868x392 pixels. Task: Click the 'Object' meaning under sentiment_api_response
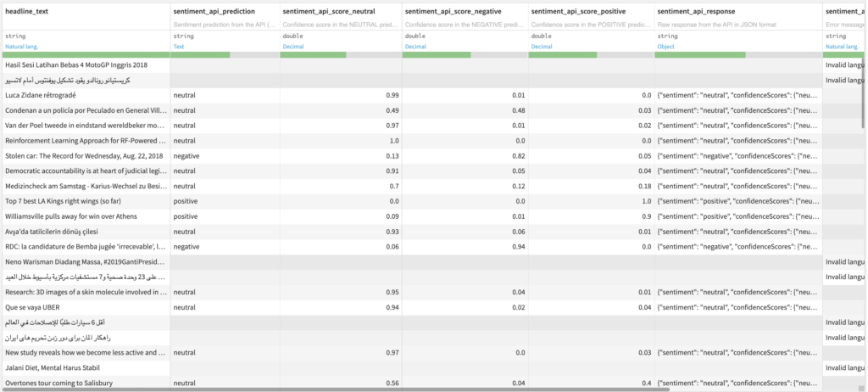(667, 47)
